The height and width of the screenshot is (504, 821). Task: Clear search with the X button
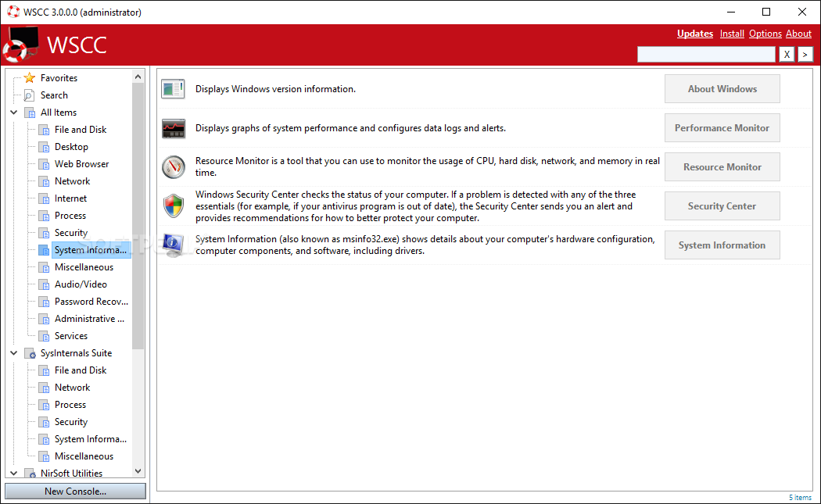[x=787, y=55]
